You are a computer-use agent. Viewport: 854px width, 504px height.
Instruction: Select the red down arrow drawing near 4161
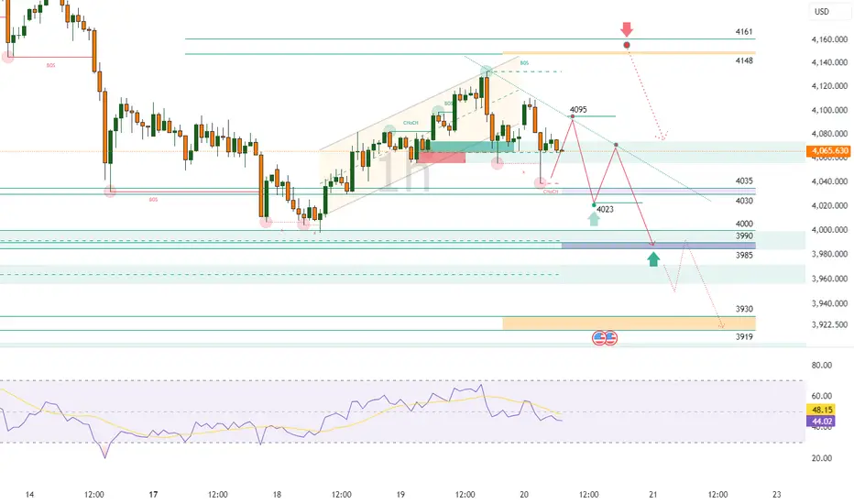click(x=627, y=29)
